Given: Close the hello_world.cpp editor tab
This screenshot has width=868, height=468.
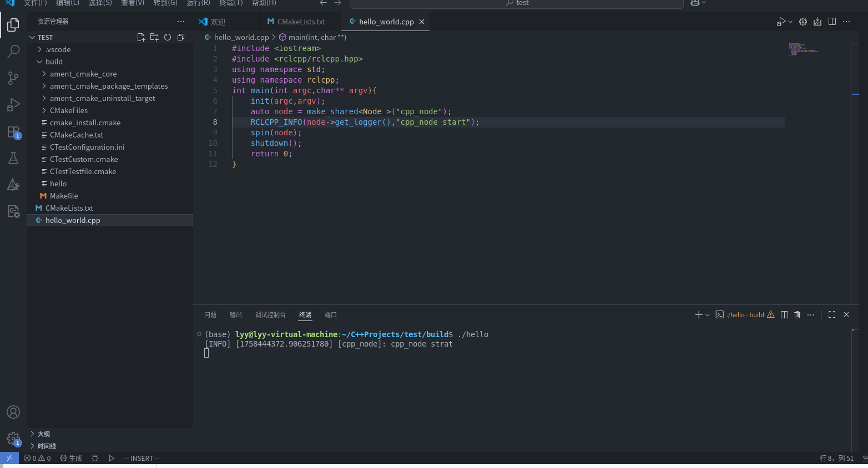Looking at the screenshot, I should point(422,22).
